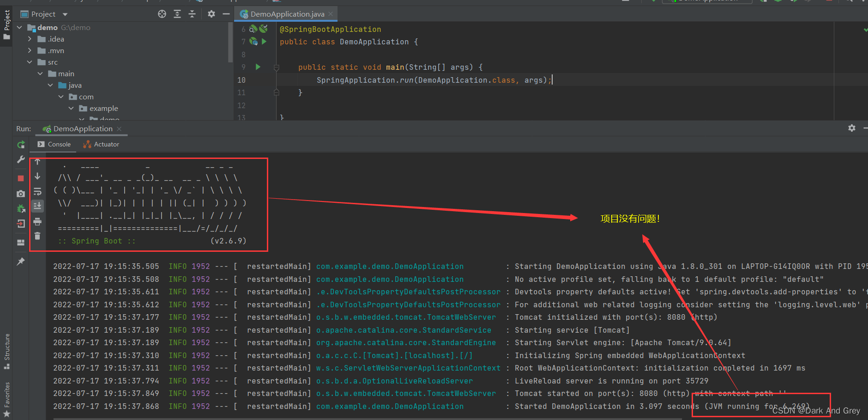868x420 pixels.
Task: Click o.s.b.d.a.OptionalLiveReloadServer logger name
Action: click(x=394, y=381)
